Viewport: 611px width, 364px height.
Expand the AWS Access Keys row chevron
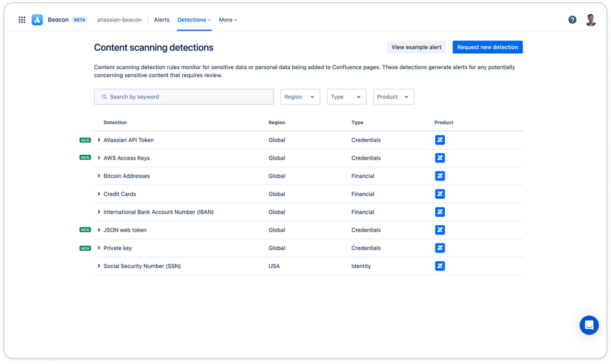pyautogui.click(x=98, y=158)
